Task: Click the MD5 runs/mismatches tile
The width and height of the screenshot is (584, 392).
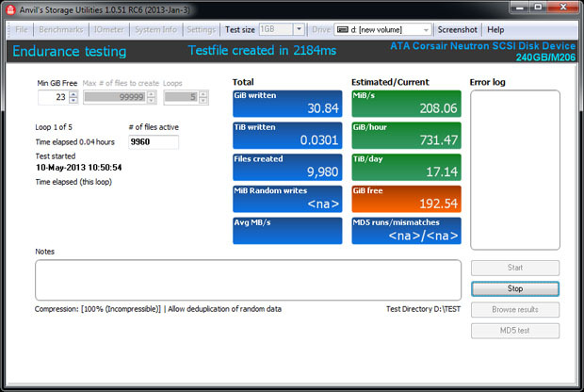Action: point(406,231)
